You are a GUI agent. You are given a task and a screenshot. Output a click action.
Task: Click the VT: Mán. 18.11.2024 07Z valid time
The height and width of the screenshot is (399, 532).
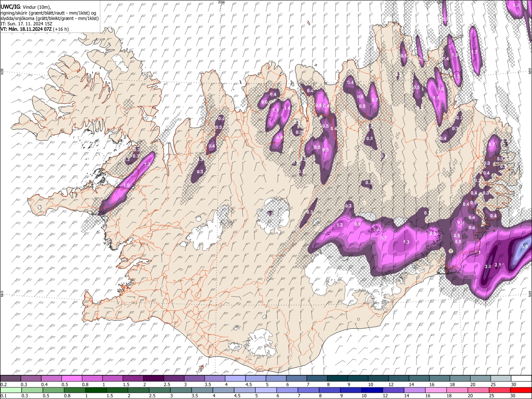(26, 29)
